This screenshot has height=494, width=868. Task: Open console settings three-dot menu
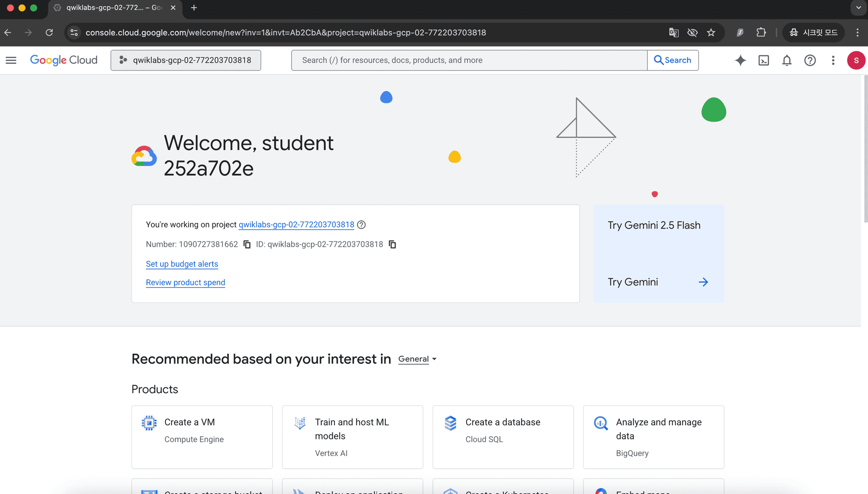[833, 60]
